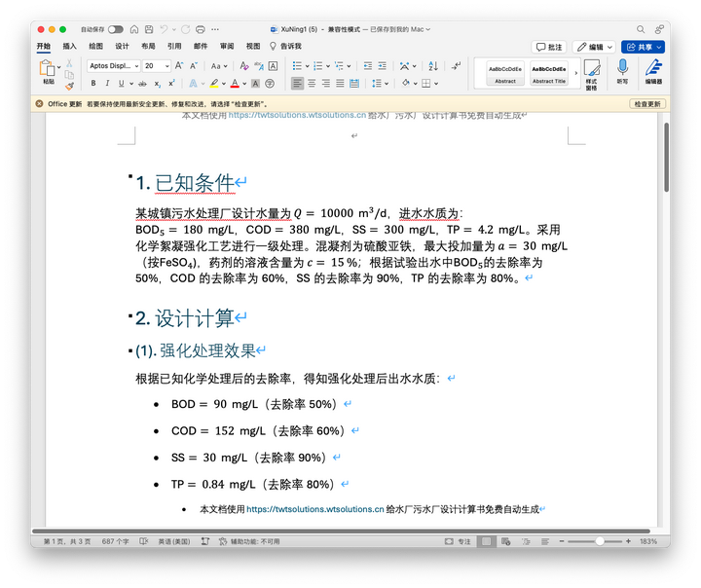Viewport: 701px width, 588px height.
Task: Increase paragraph indent
Action: [x=383, y=66]
